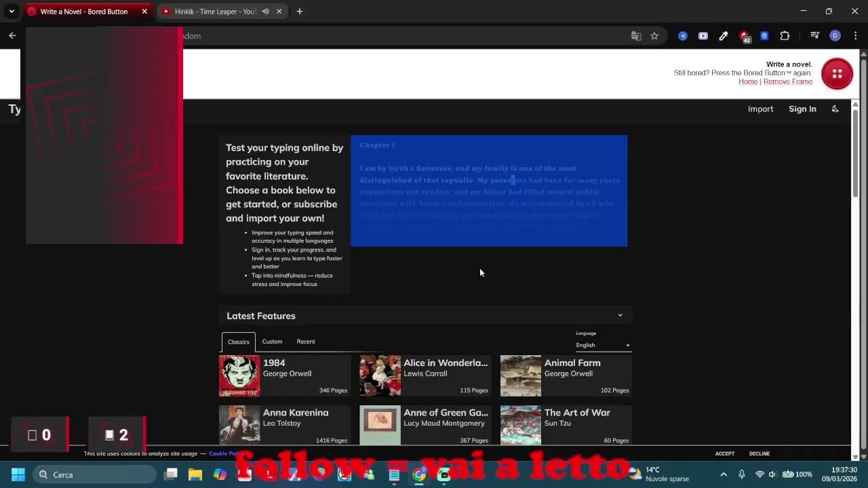The height and width of the screenshot is (488, 868).
Task: Open the battery 100% indicator
Action: (x=797, y=474)
